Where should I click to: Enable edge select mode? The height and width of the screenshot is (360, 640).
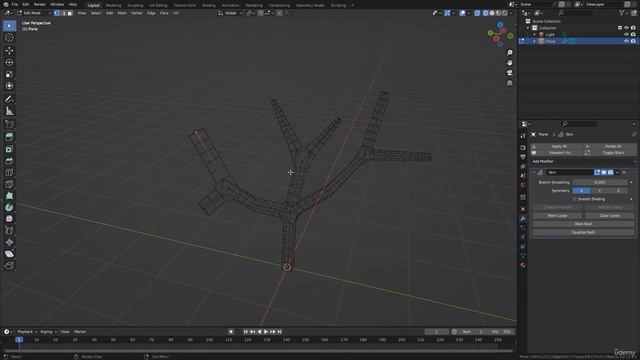[x=63, y=13]
